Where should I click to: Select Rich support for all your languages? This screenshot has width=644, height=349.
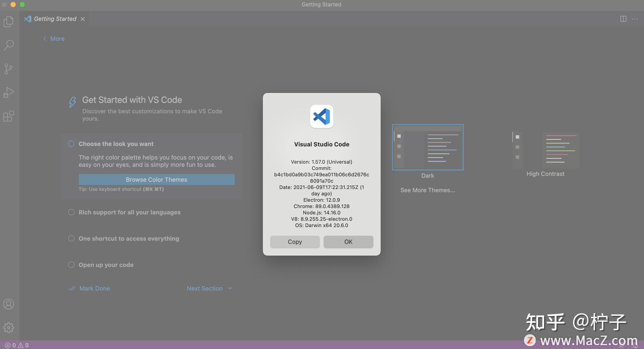click(x=129, y=212)
